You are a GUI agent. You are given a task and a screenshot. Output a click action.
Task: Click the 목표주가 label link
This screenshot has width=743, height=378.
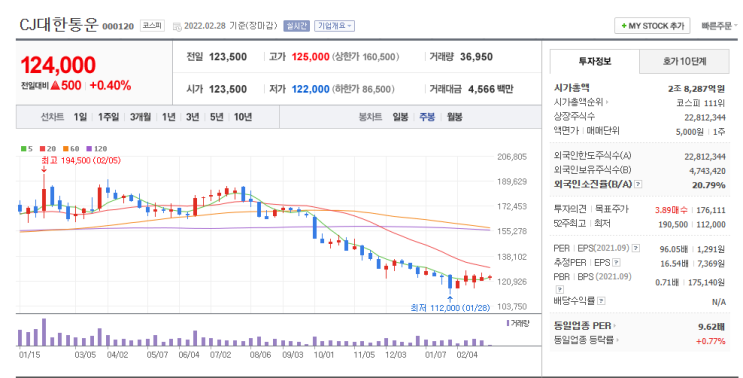tap(611, 209)
